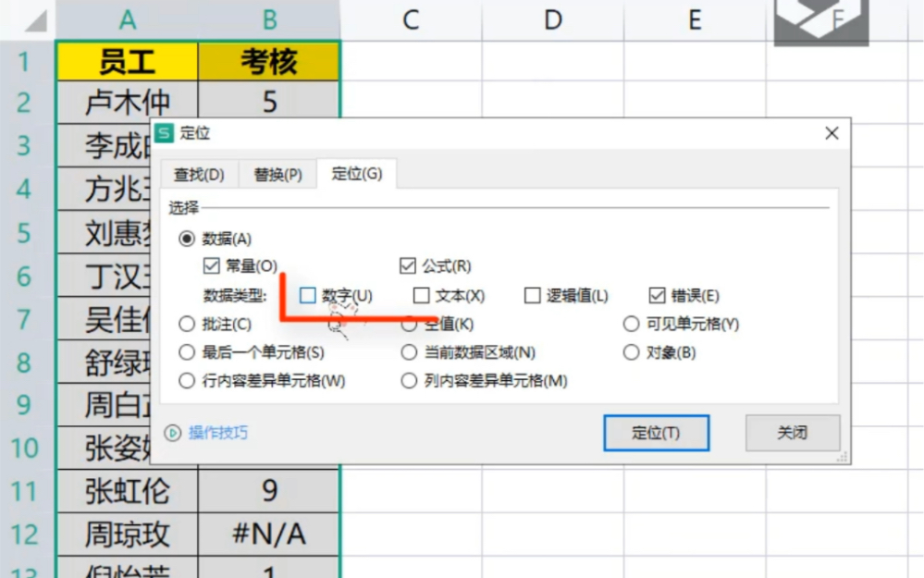
Task: Enable the 数字(U) data type checkbox
Action: (x=306, y=294)
